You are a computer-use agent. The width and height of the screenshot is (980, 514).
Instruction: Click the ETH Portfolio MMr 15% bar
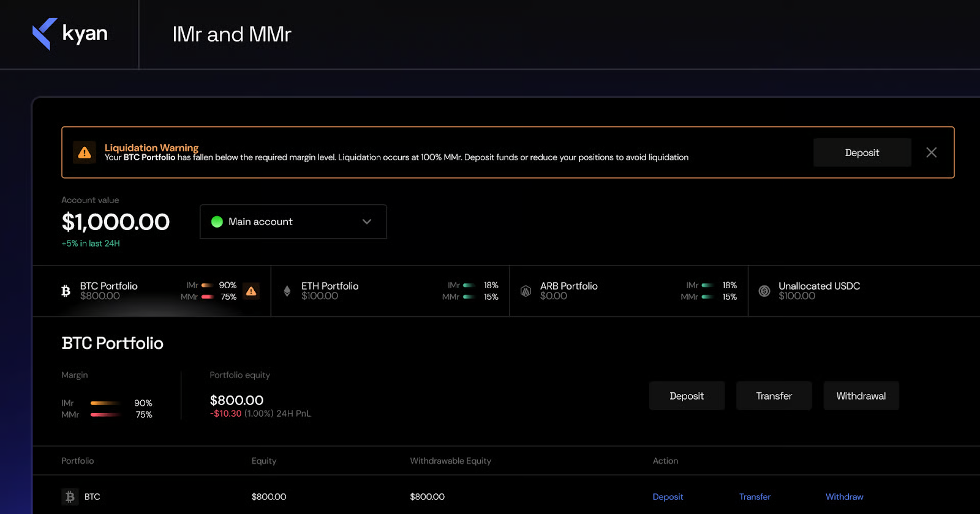pyautogui.click(x=469, y=297)
